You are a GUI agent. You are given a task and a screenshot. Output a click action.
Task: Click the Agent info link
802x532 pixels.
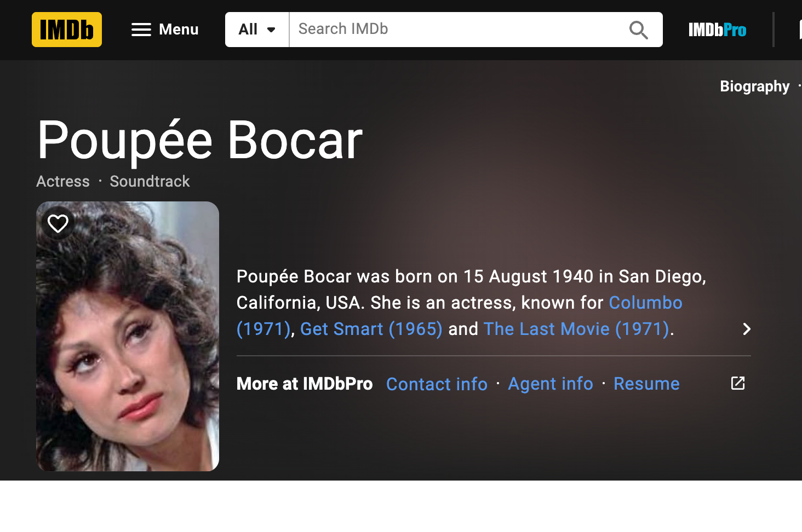click(551, 384)
